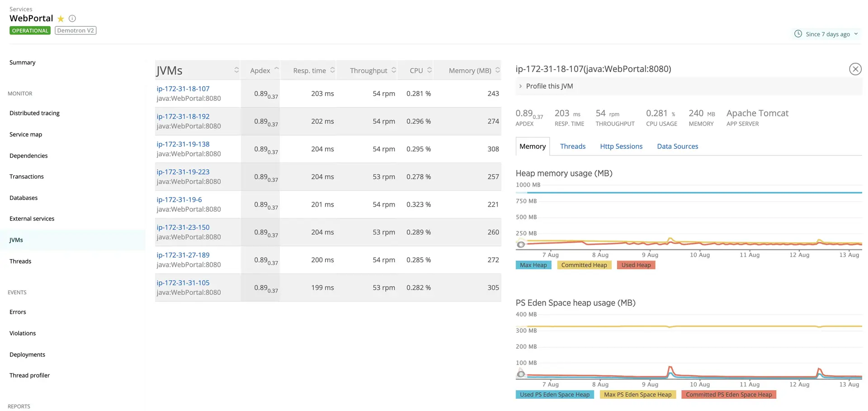Screen dimensions: 868x411
Task: Toggle Used PS Eden Space Heap series
Action: 554,395
